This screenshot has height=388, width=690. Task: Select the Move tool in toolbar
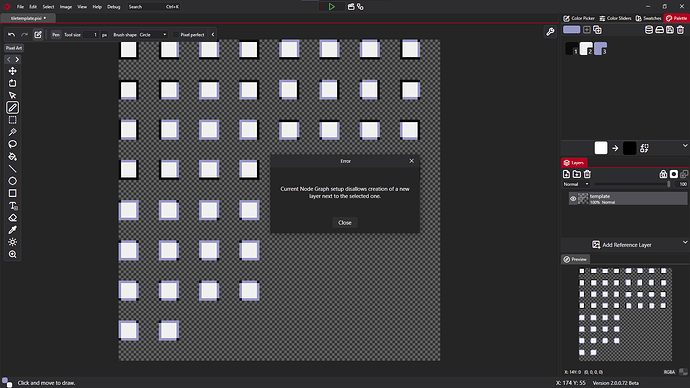12,71
